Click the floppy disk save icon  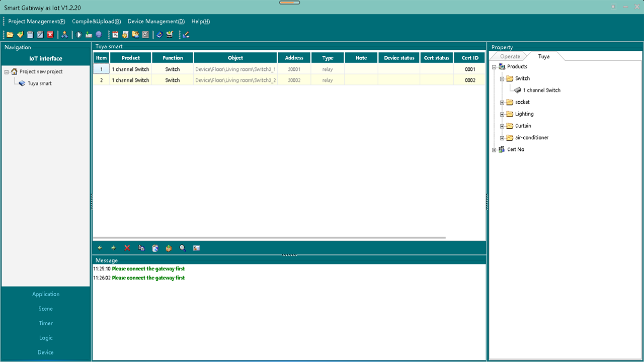click(30, 35)
